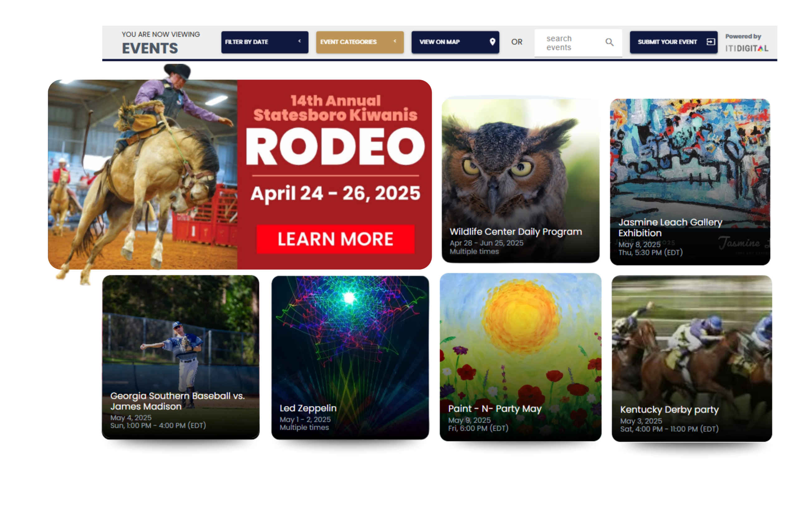Viewport: 798px width, 532px height.
Task: Click 'Sun, 1:00 PM - 4:00 PM (EDT)' text
Action: pos(158,425)
